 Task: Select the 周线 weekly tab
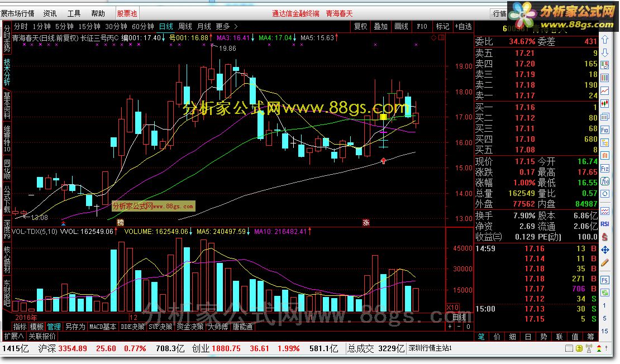(x=185, y=26)
